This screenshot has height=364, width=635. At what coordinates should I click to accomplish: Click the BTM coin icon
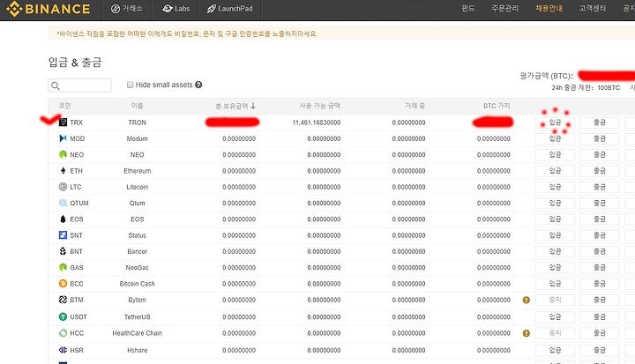tap(63, 300)
